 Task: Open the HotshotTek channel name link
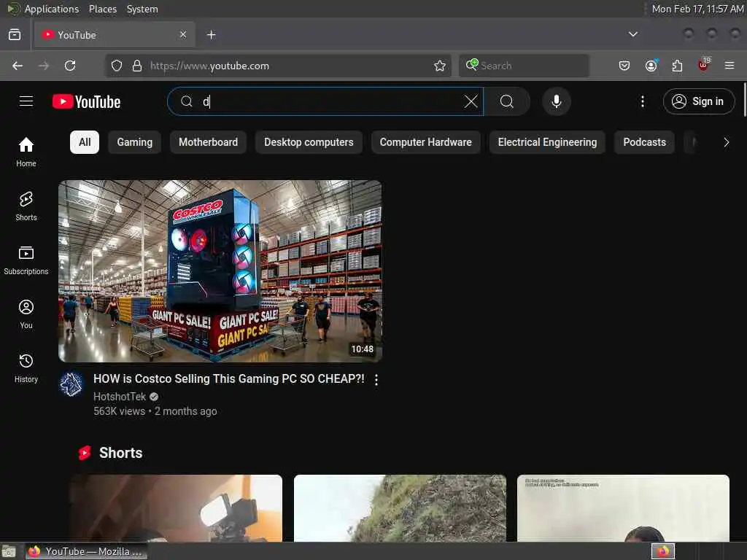click(x=120, y=397)
